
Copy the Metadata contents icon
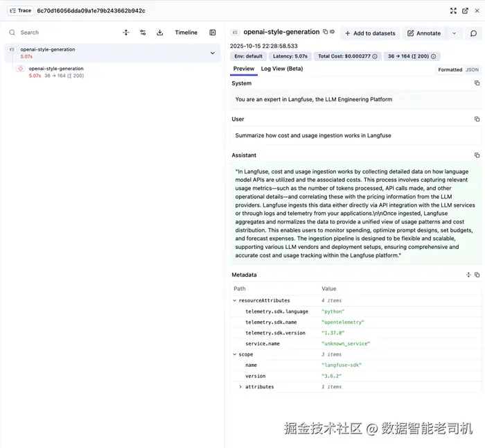tap(477, 275)
